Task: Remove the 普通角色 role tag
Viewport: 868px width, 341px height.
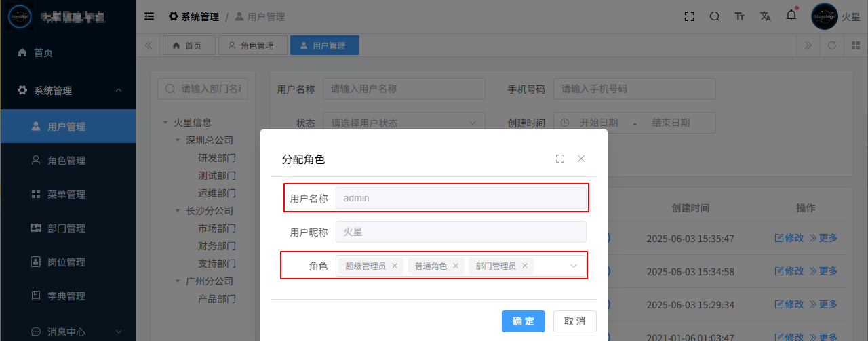Action: click(456, 266)
